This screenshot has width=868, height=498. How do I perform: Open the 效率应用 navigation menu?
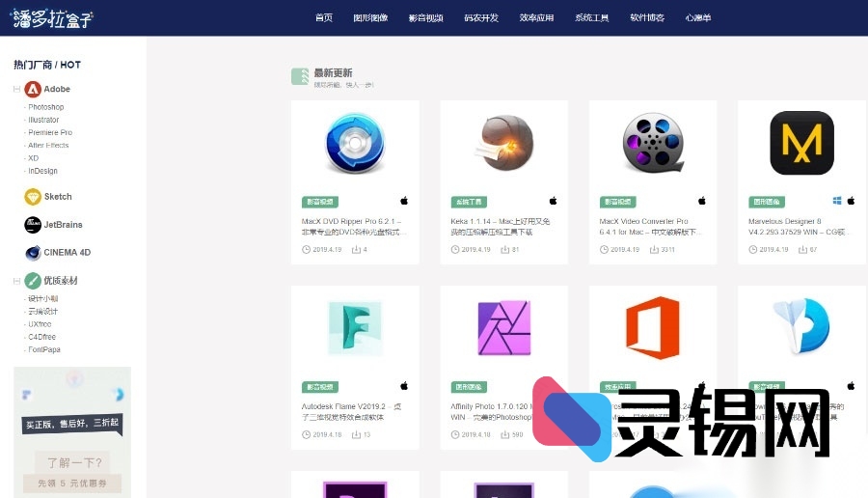coord(536,17)
